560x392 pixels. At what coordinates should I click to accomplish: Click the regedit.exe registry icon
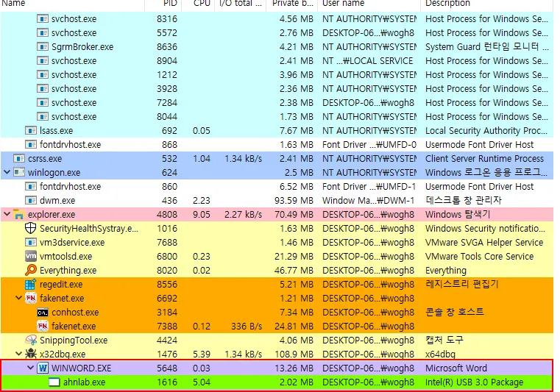point(31,284)
